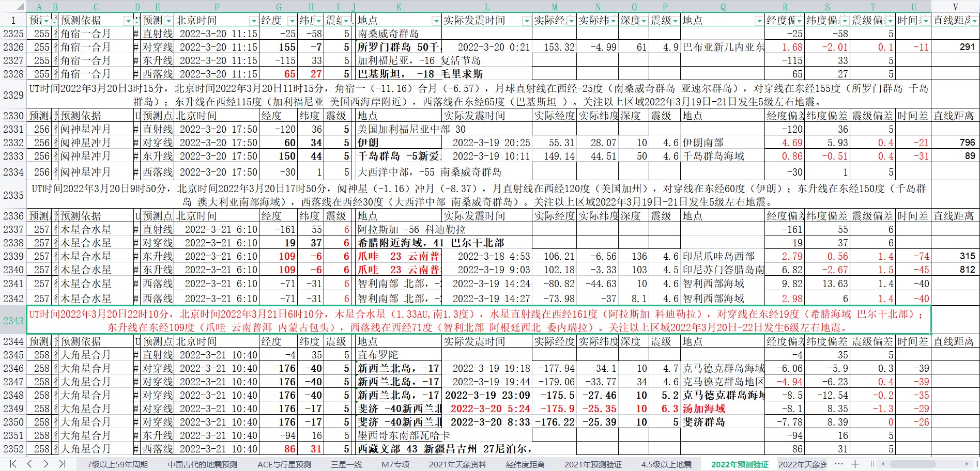
Task: Select column Q header
Action: [x=723, y=7]
